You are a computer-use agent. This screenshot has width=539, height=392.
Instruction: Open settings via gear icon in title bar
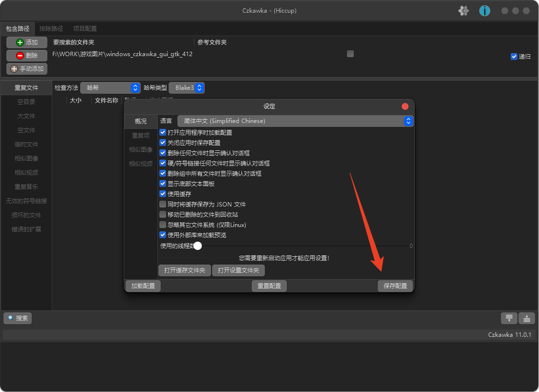click(463, 10)
